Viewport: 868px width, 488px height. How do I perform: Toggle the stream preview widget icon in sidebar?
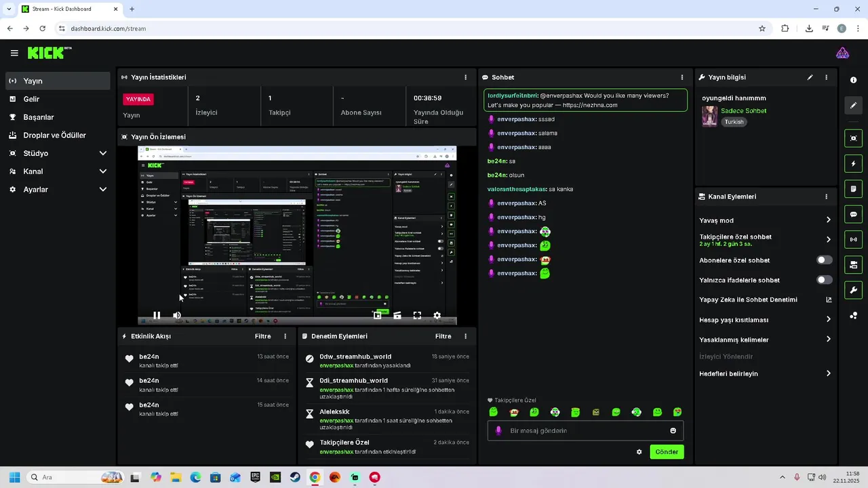pyautogui.click(x=853, y=138)
